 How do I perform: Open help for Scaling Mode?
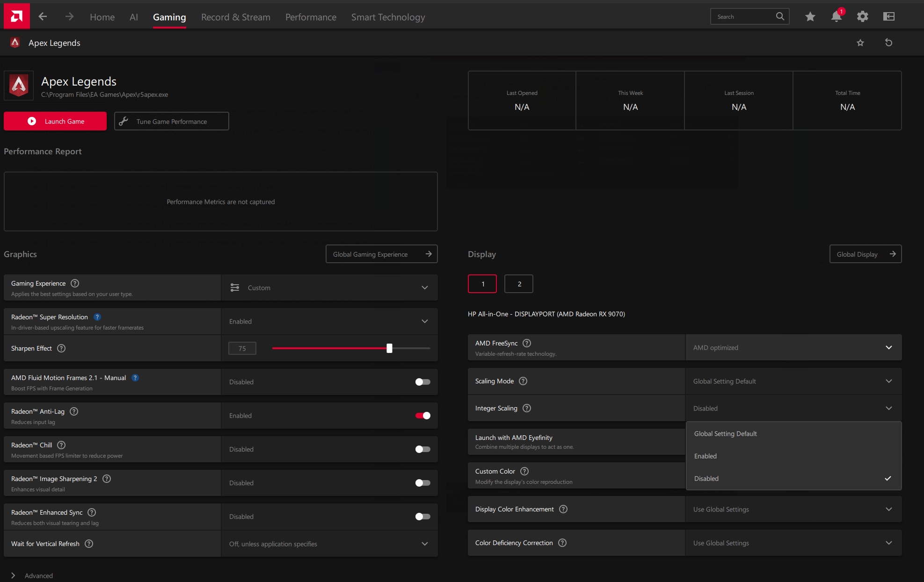[523, 381]
